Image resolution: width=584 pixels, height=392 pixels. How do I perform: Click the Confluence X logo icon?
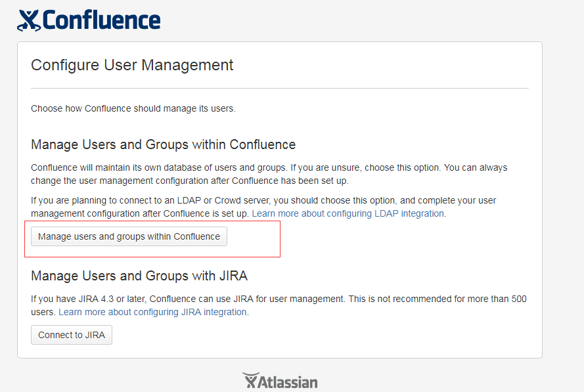(x=29, y=20)
